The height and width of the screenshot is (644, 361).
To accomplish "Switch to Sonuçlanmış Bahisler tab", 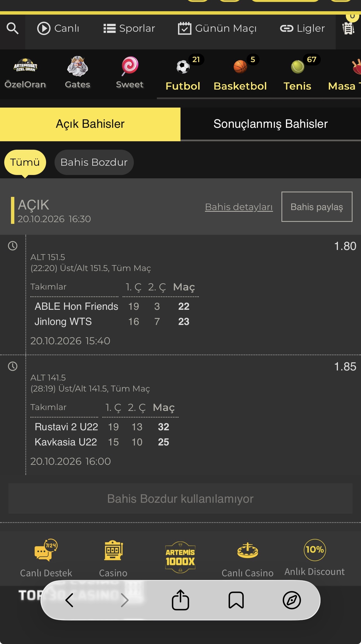I will click(271, 124).
